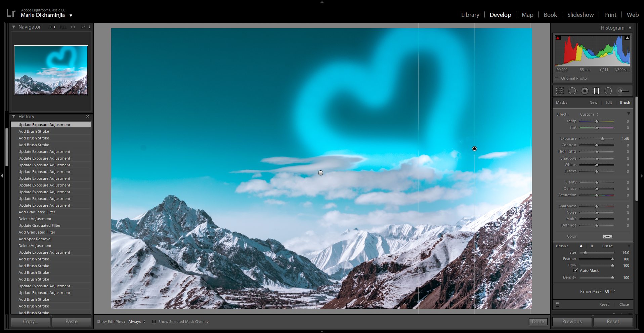
Task: Change Show Edit Pins Always dropdown
Action: click(137, 322)
